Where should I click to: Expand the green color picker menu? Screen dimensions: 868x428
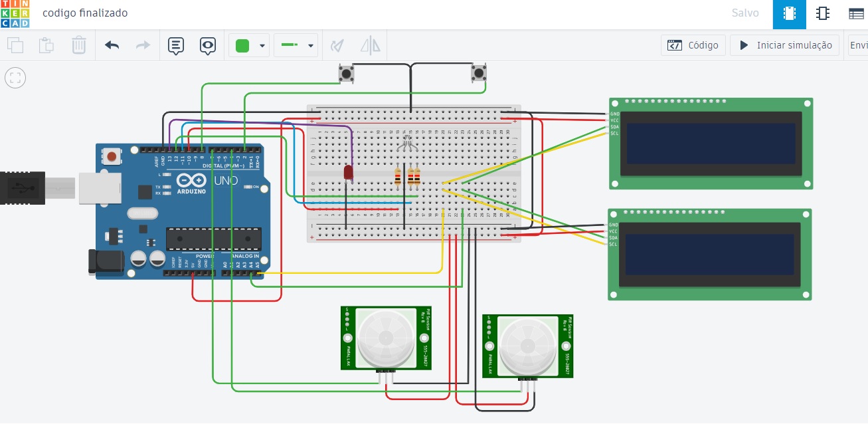pyautogui.click(x=260, y=45)
